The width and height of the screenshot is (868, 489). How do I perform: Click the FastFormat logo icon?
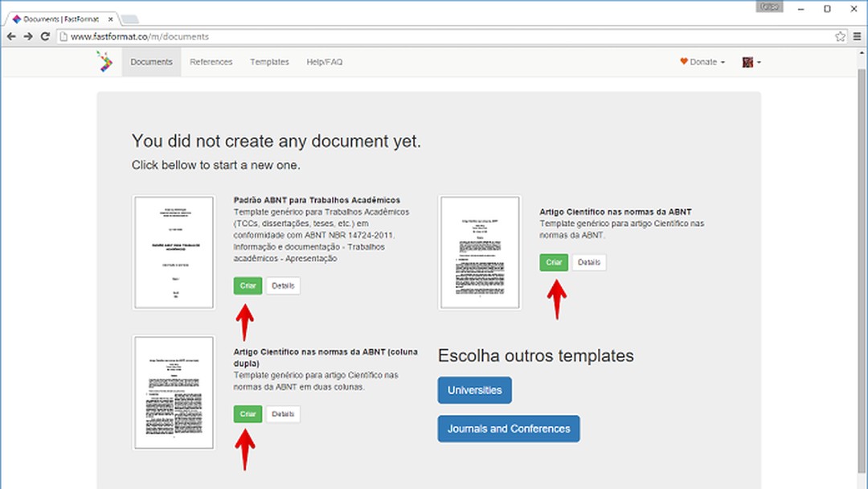coord(104,61)
